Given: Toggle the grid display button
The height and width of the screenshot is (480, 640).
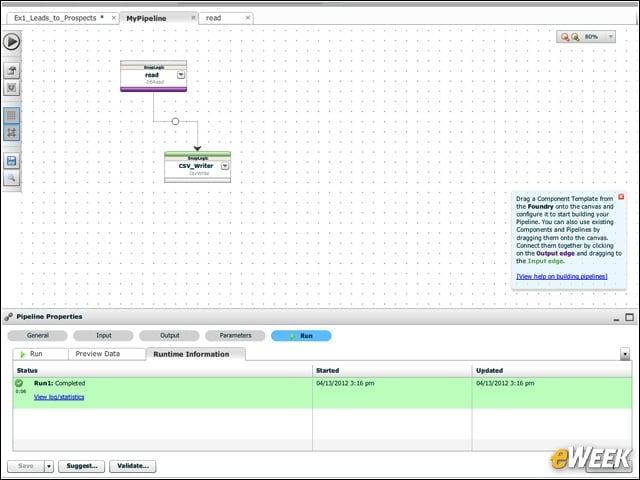Looking at the screenshot, I should coord(11,116).
